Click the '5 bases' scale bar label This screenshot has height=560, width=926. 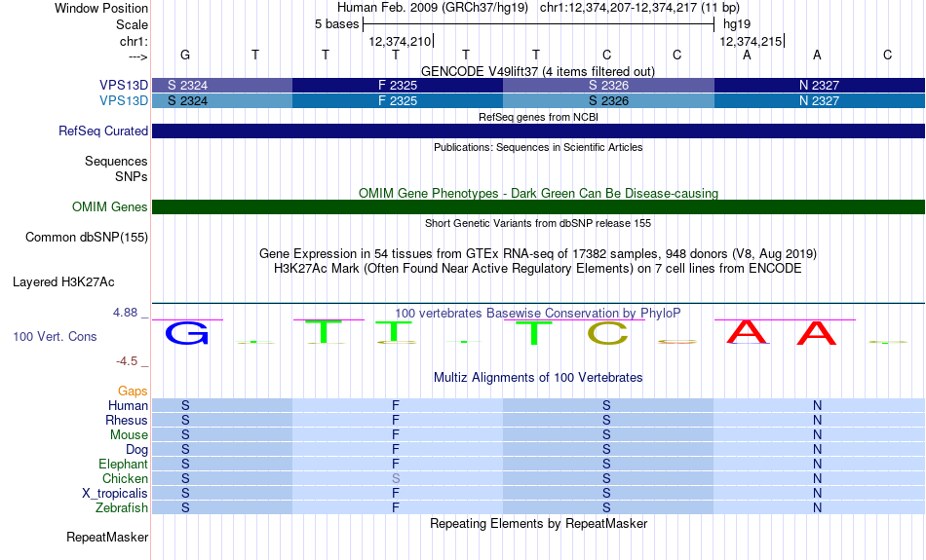(336, 24)
